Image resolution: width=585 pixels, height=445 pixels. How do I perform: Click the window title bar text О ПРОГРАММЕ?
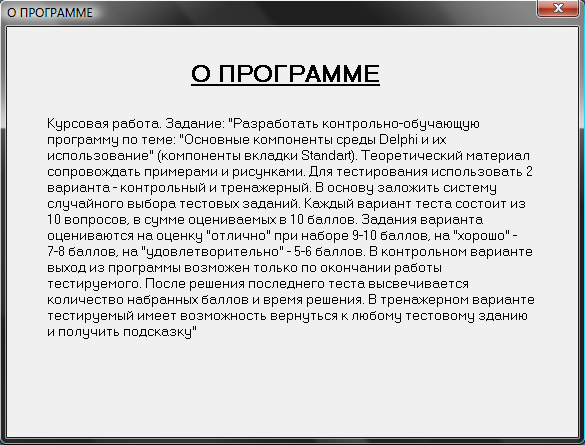[x=50, y=13]
